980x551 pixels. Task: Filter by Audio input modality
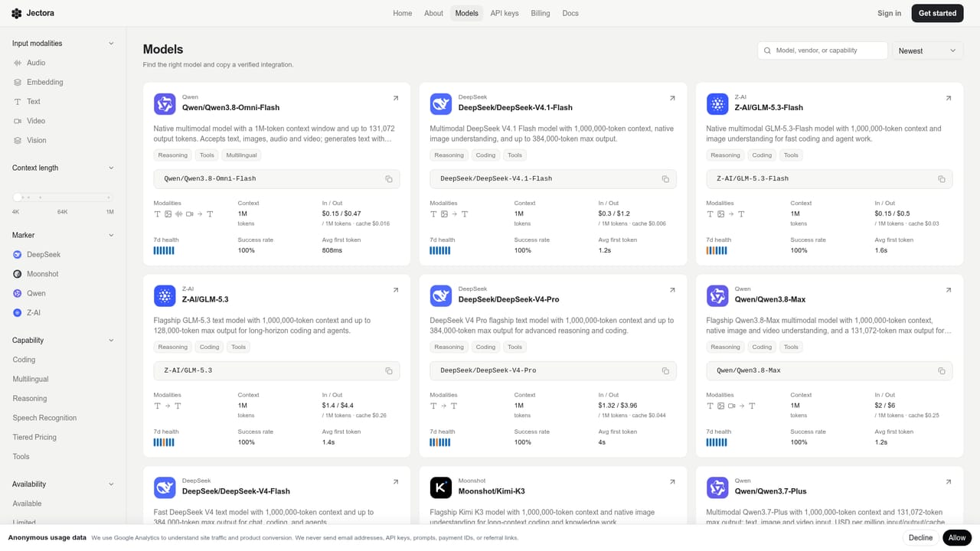63,63
